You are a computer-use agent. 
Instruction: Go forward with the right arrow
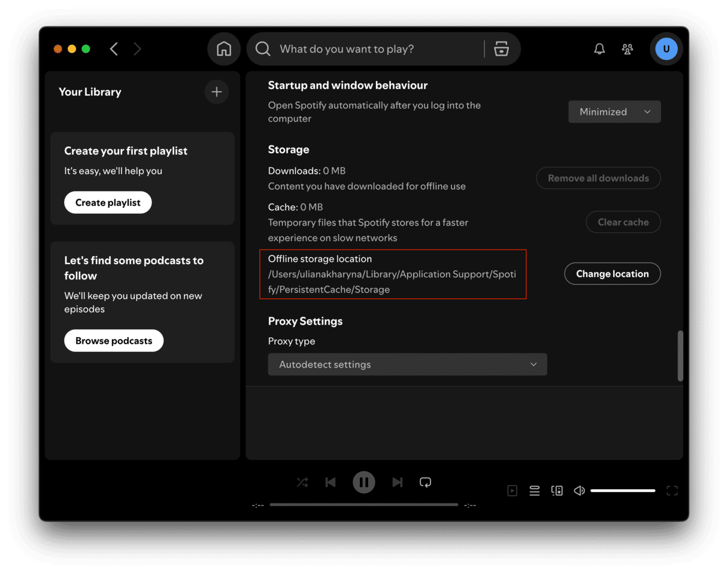pos(138,49)
